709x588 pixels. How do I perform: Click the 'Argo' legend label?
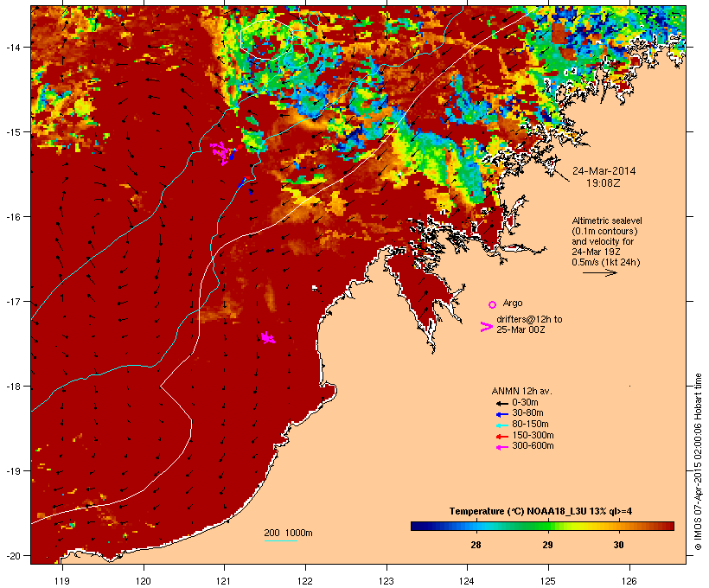click(x=513, y=303)
